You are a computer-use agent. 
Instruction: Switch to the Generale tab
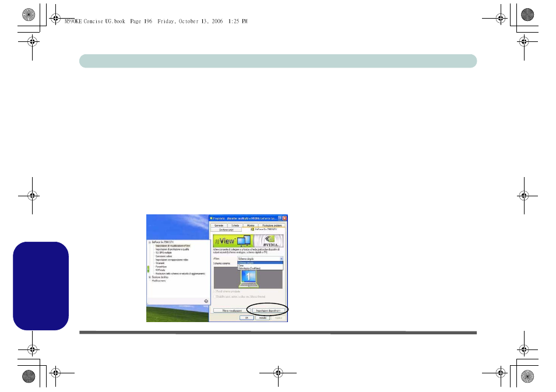[x=219, y=225]
